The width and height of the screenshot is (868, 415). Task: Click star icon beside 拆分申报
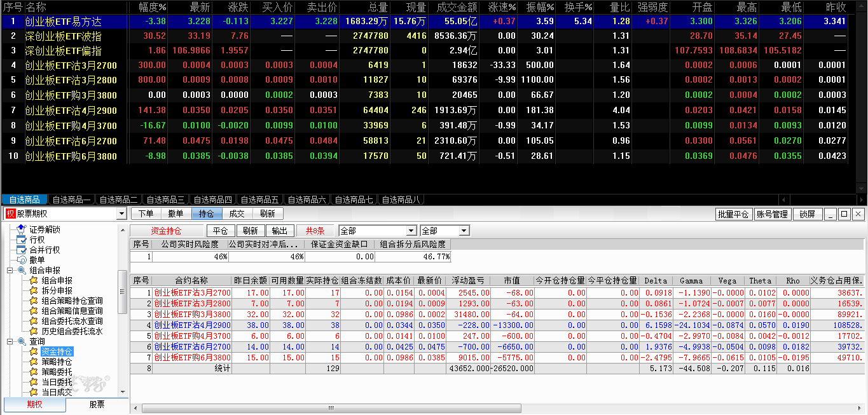click(34, 290)
